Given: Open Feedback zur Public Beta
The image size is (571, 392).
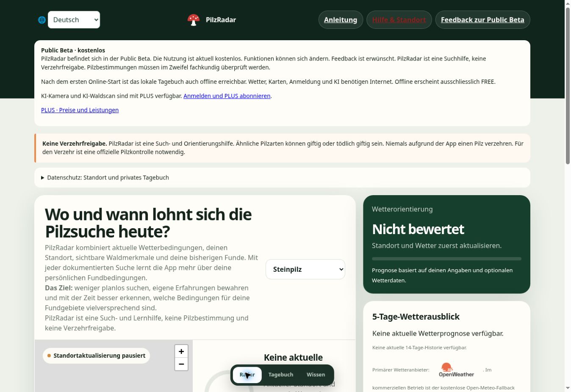Looking at the screenshot, I should click(482, 20).
